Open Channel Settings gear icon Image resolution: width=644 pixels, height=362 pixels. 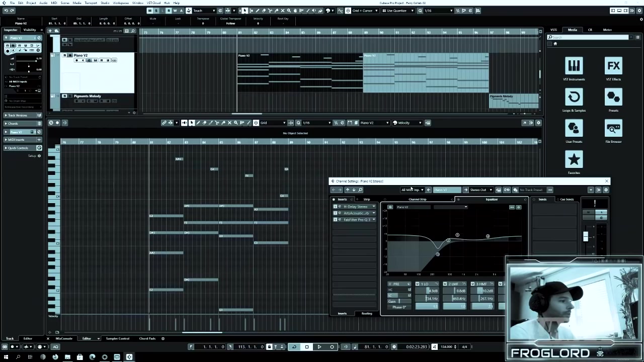606,190
